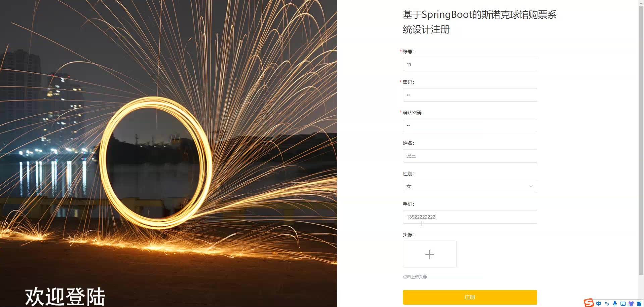The width and height of the screenshot is (644, 307).
Task: Toggle the 中 Chinese input mode icon
Action: pos(599,304)
